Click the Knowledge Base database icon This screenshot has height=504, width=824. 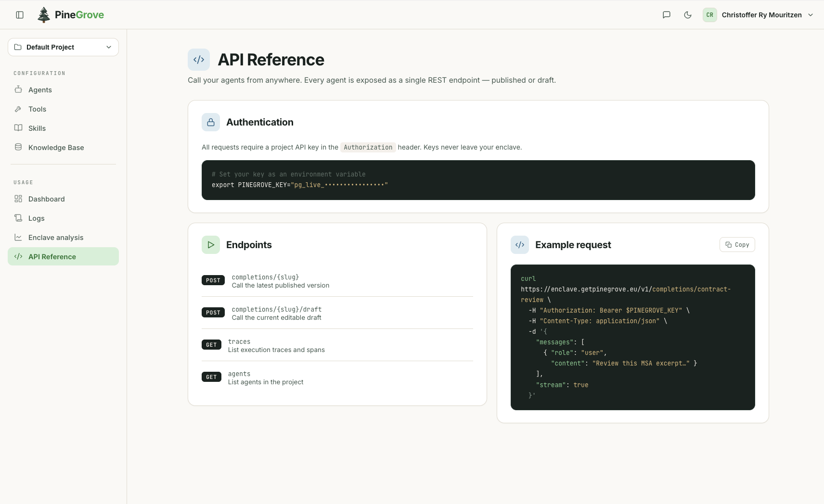(18, 147)
